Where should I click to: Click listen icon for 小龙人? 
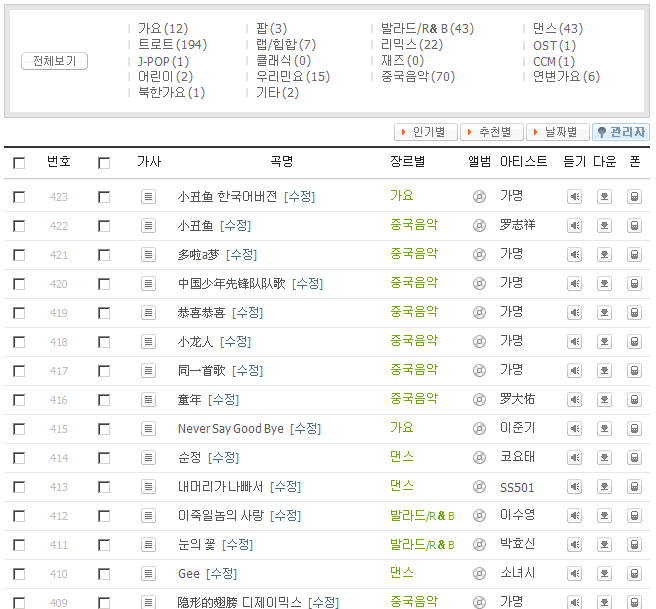click(x=574, y=342)
